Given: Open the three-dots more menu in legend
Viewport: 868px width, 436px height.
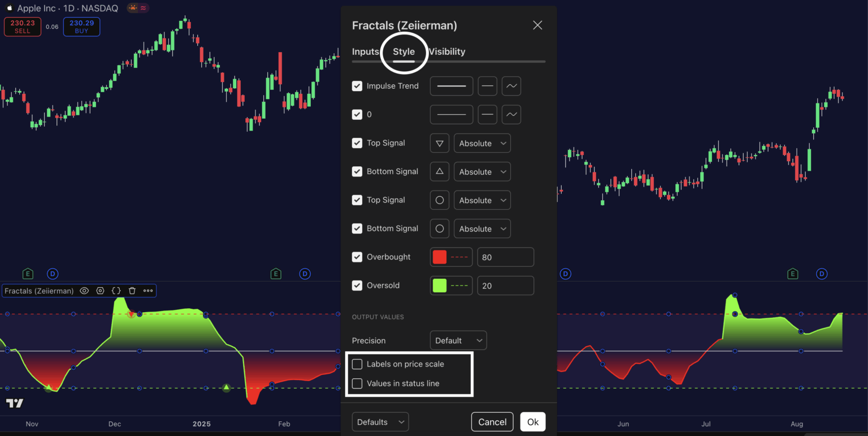Looking at the screenshot, I should (x=148, y=291).
